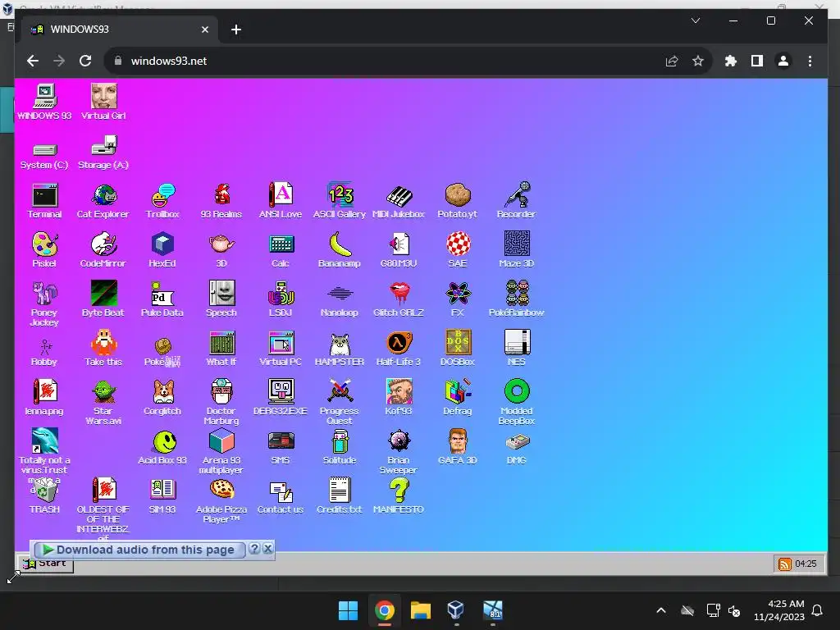Open Credits.txt document icon
840x630 pixels.
[340, 496]
